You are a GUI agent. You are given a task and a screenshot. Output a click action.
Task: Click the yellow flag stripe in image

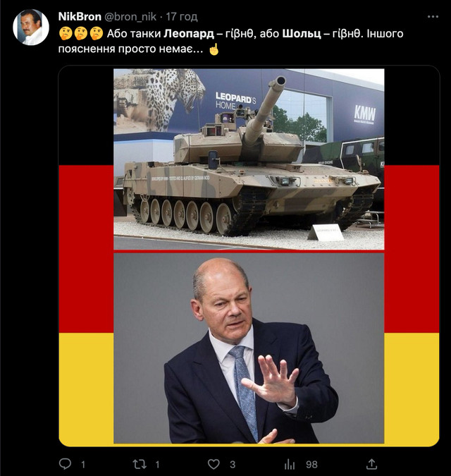(86, 389)
